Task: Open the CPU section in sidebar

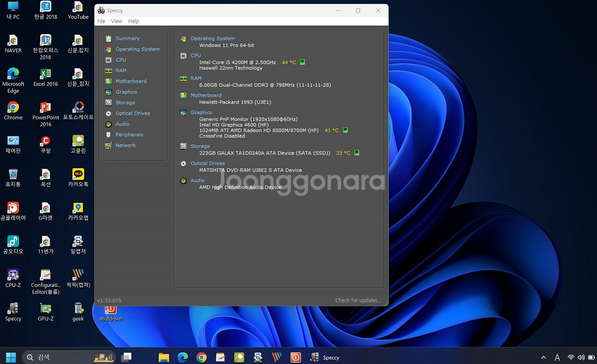Action: pyautogui.click(x=120, y=60)
